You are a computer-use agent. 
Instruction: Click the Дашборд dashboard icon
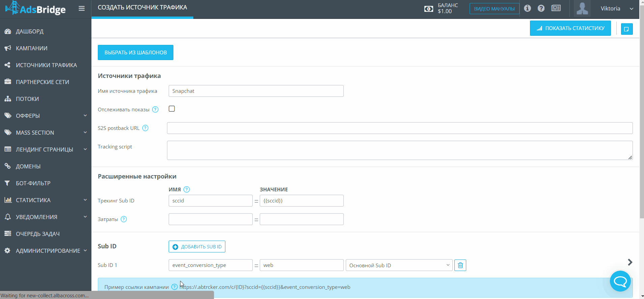point(8,31)
